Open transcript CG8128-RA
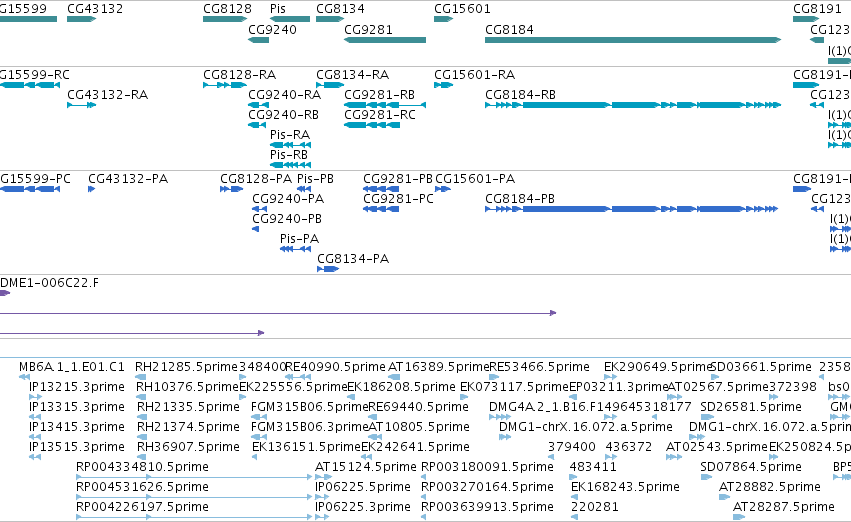Screen dimensions: 851x522 coord(239,74)
